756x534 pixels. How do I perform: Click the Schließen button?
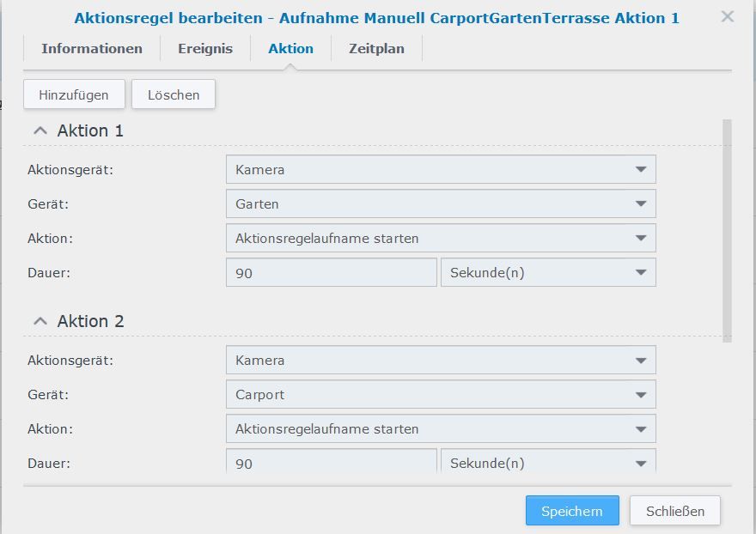[x=674, y=511]
